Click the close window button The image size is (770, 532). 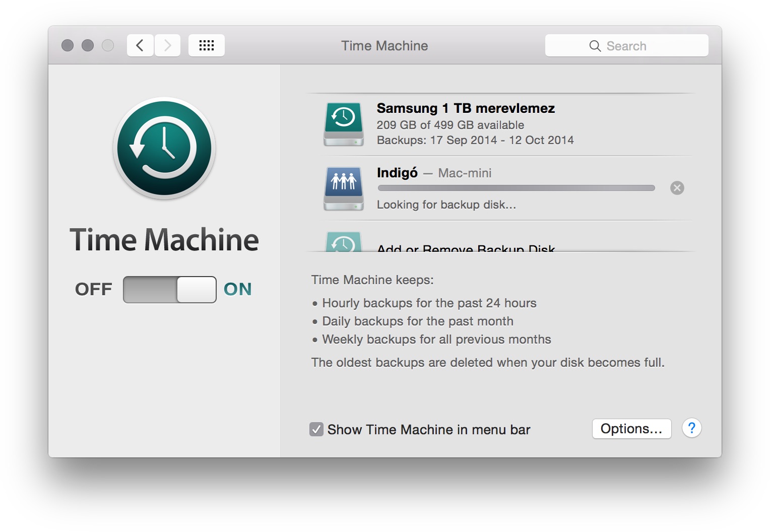pos(68,46)
